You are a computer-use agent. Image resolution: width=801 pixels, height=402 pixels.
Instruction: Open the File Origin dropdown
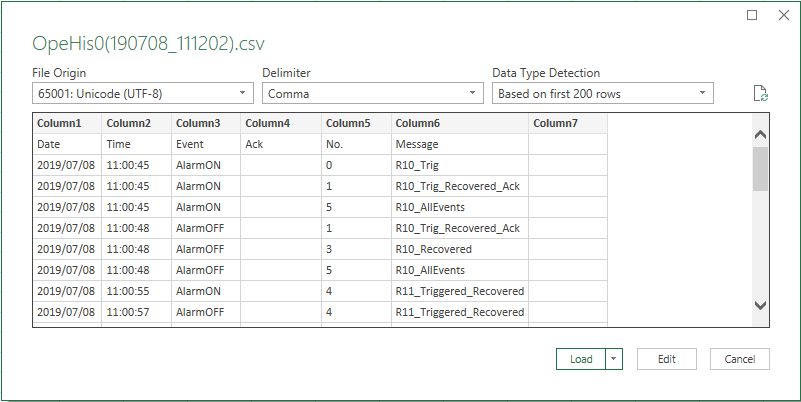coord(142,94)
